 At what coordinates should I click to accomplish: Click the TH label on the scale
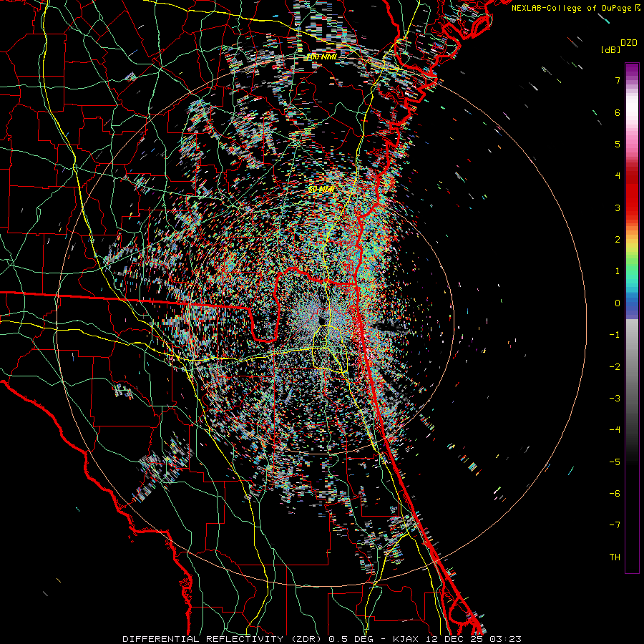coord(615,557)
